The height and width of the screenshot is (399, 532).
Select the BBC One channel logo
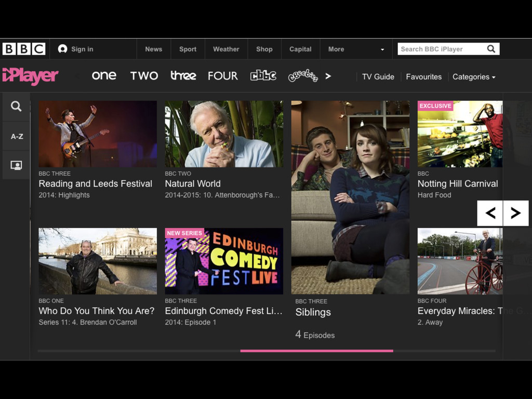(104, 75)
